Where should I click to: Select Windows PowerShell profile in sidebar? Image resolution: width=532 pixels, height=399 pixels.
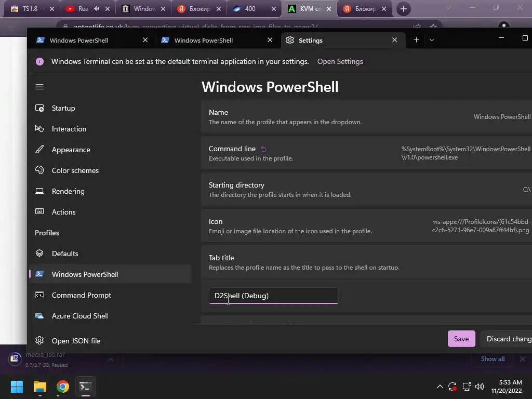(110, 274)
